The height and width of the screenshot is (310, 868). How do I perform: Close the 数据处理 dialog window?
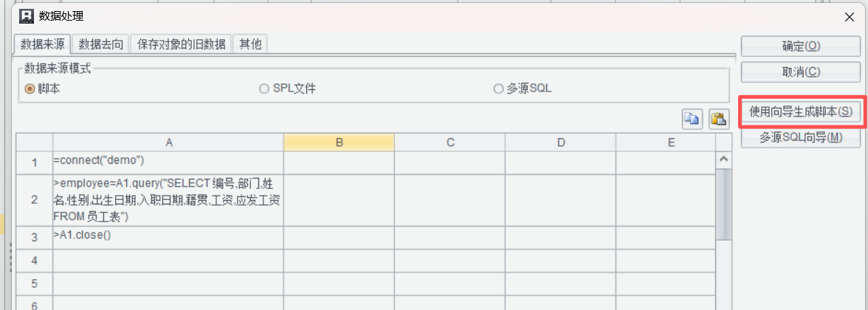point(850,15)
